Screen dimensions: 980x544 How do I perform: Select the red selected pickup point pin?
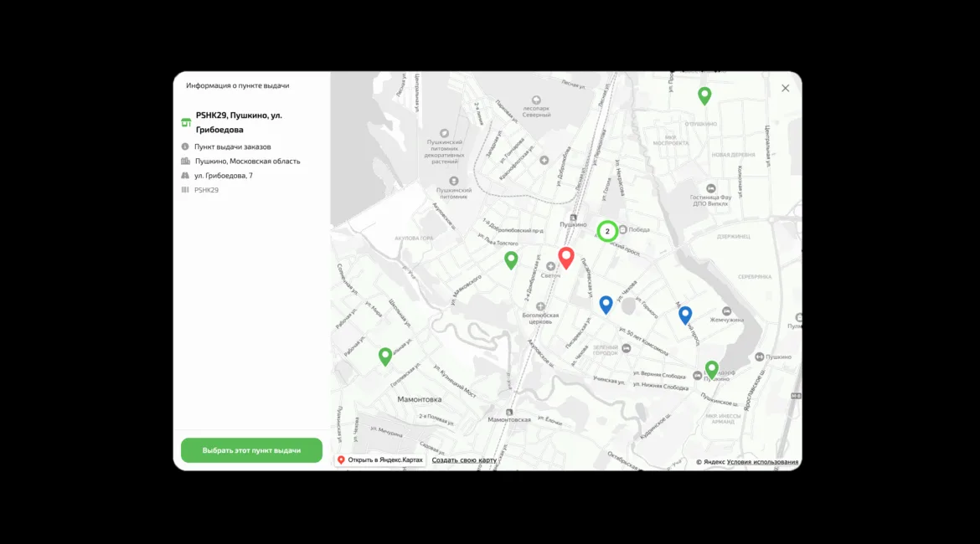tap(566, 258)
